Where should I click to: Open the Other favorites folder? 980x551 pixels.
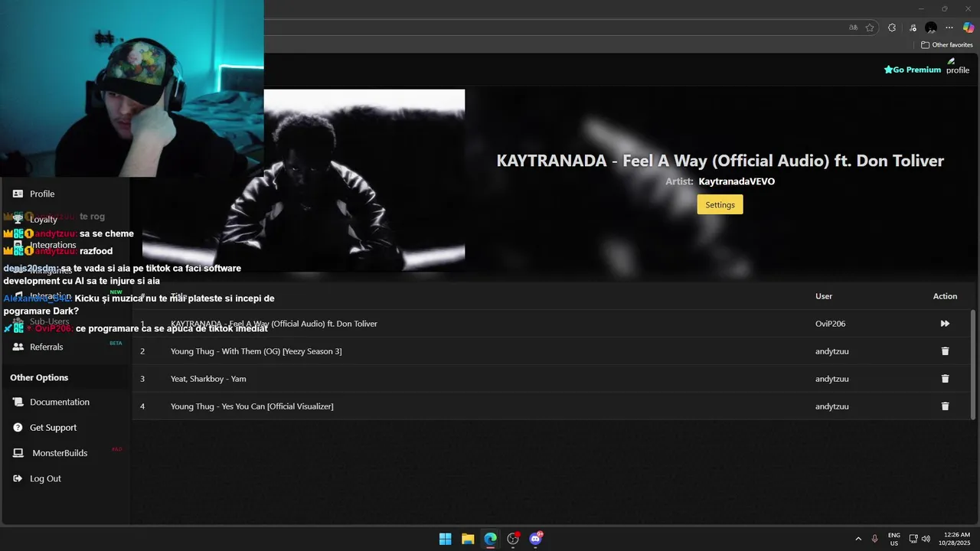(x=947, y=45)
